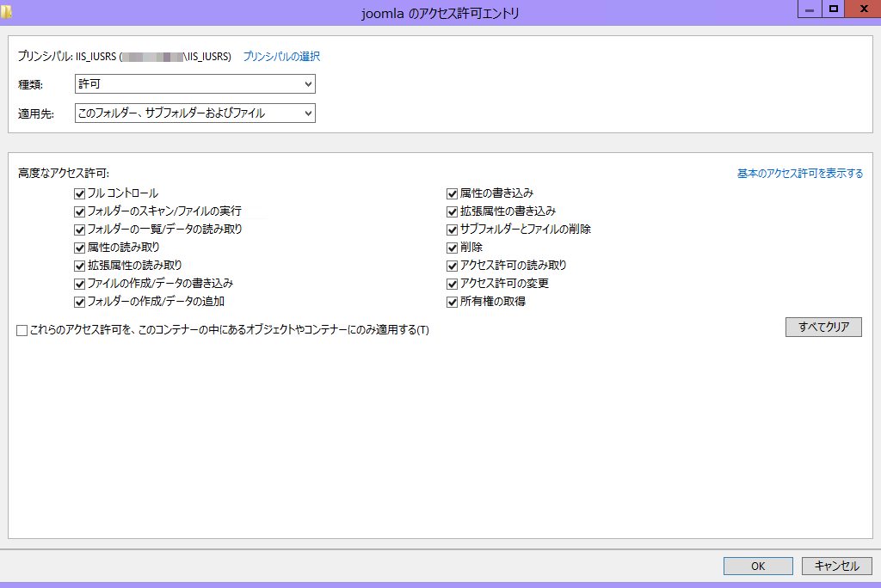
Task: Maximize the joomla permission entry window
Action: 834,9
